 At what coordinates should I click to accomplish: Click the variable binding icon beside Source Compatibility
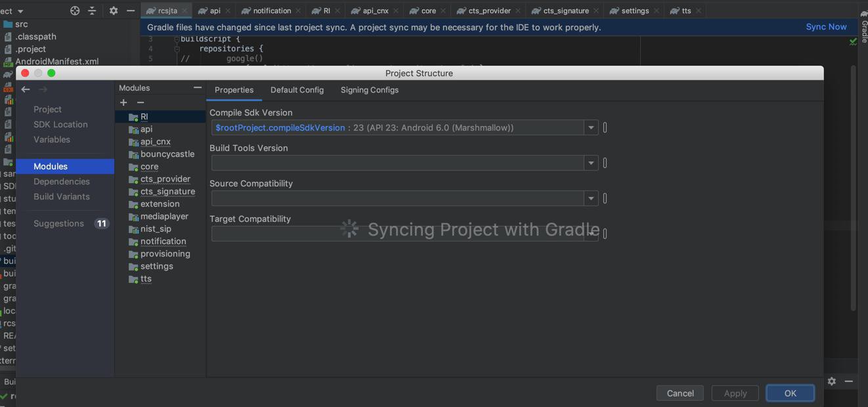[605, 198]
